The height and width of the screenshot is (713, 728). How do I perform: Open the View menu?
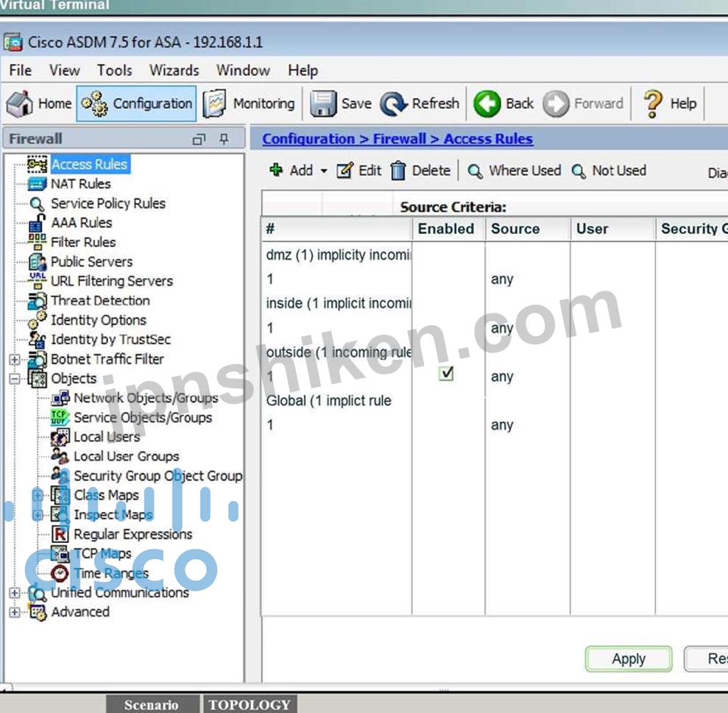point(65,71)
